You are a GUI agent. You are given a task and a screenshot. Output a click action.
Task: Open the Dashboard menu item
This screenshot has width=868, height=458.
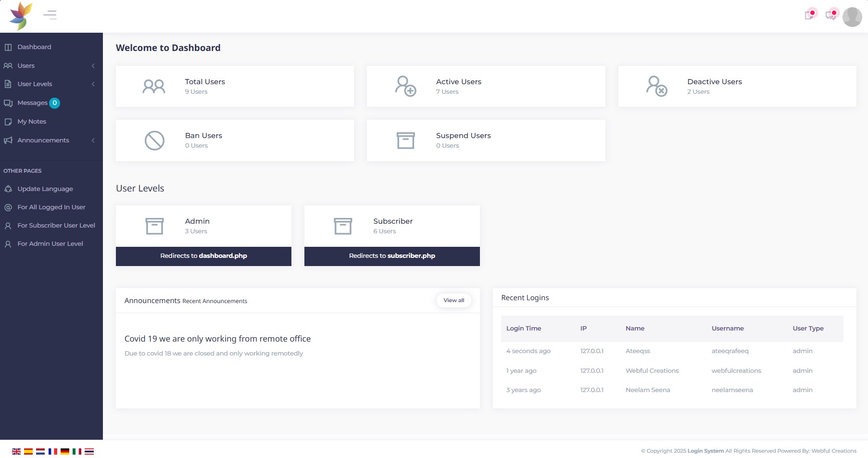[x=34, y=47]
